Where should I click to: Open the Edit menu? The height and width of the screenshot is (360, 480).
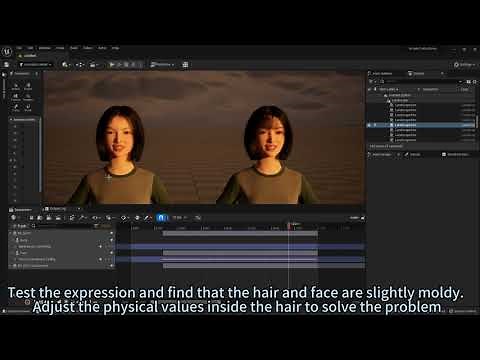tap(30, 48)
